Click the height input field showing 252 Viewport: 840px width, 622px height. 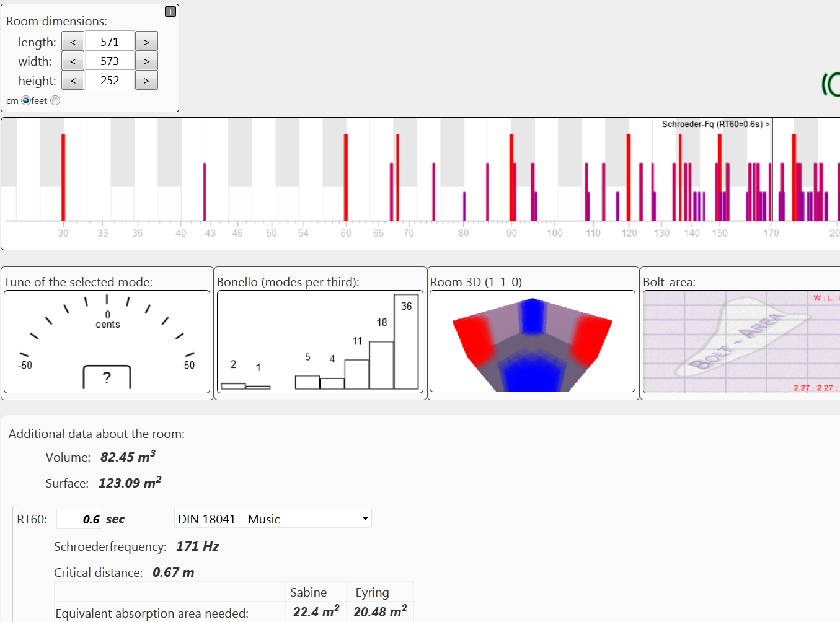pyautogui.click(x=110, y=81)
